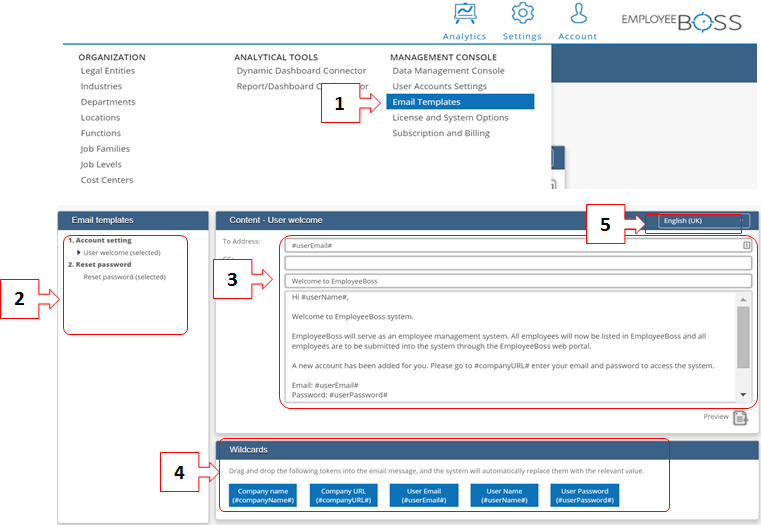This screenshot has height=525, width=761.
Task: Open Data Management Console
Action: (x=448, y=71)
